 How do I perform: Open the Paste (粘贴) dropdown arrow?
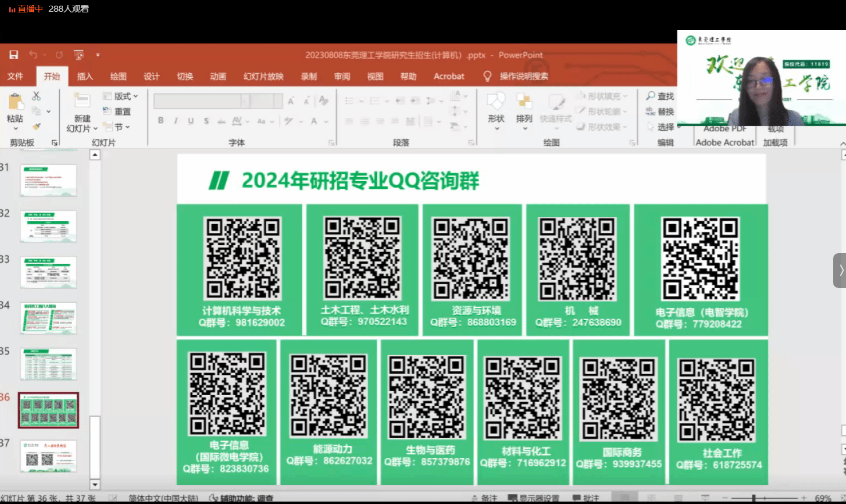click(x=15, y=129)
